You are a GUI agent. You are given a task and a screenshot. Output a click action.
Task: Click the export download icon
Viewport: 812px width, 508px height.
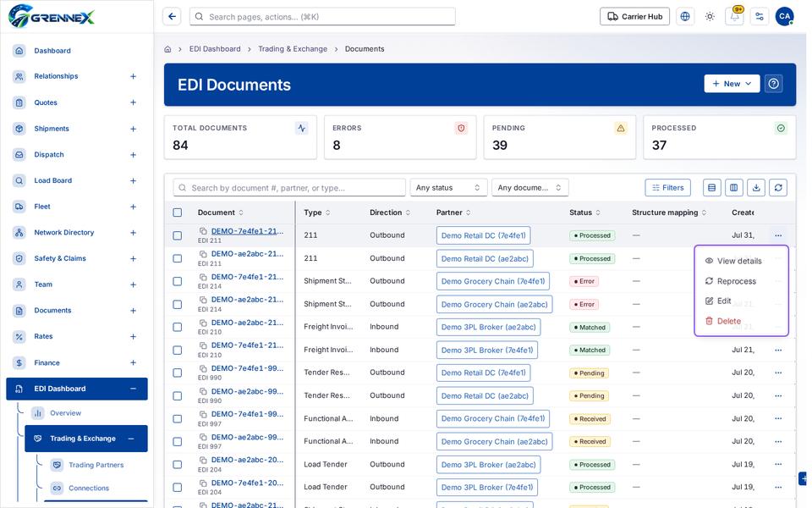coord(756,188)
